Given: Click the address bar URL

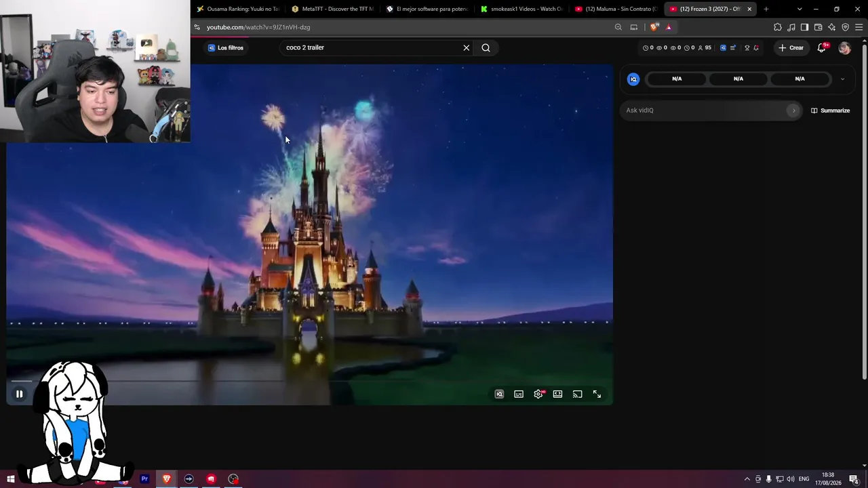Looking at the screenshot, I should [258, 27].
